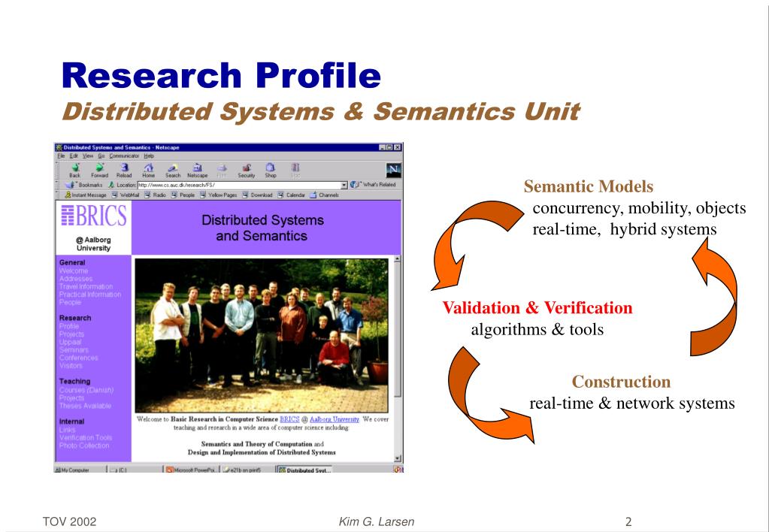769x532 pixels.
Task: Click the scroll down arrow of the page
Action: pyautogui.click(x=397, y=458)
